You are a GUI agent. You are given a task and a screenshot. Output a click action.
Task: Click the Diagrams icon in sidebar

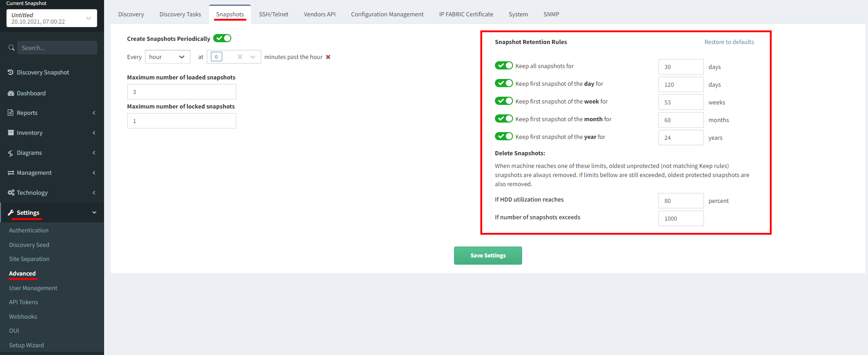pos(10,153)
